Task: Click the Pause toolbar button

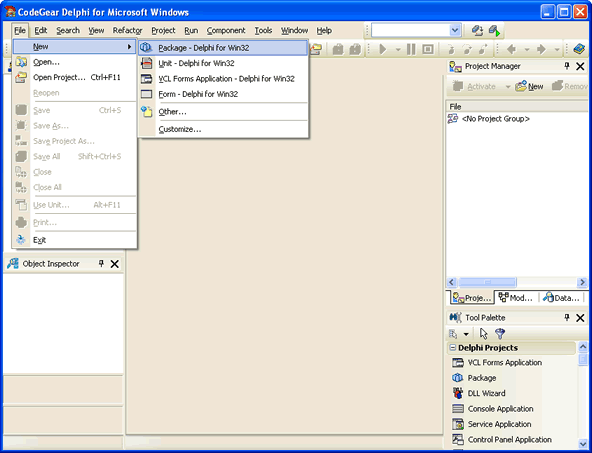Action: 411,49
